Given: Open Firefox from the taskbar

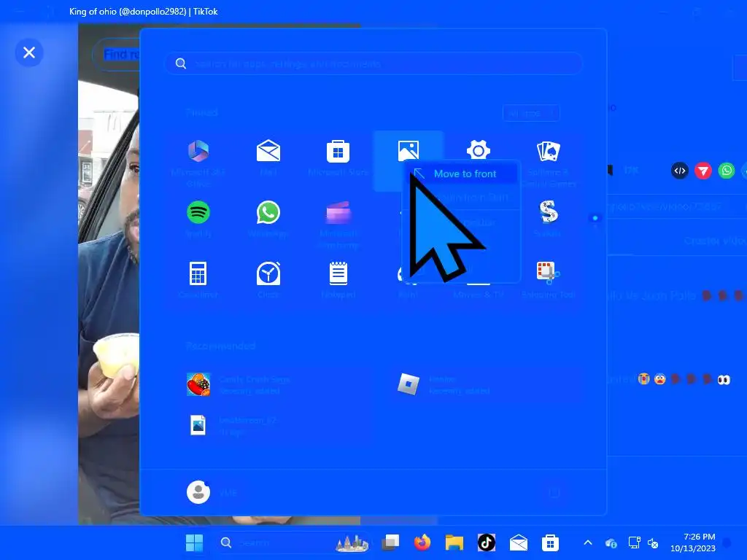Looking at the screenshot, I should (422, 542).
